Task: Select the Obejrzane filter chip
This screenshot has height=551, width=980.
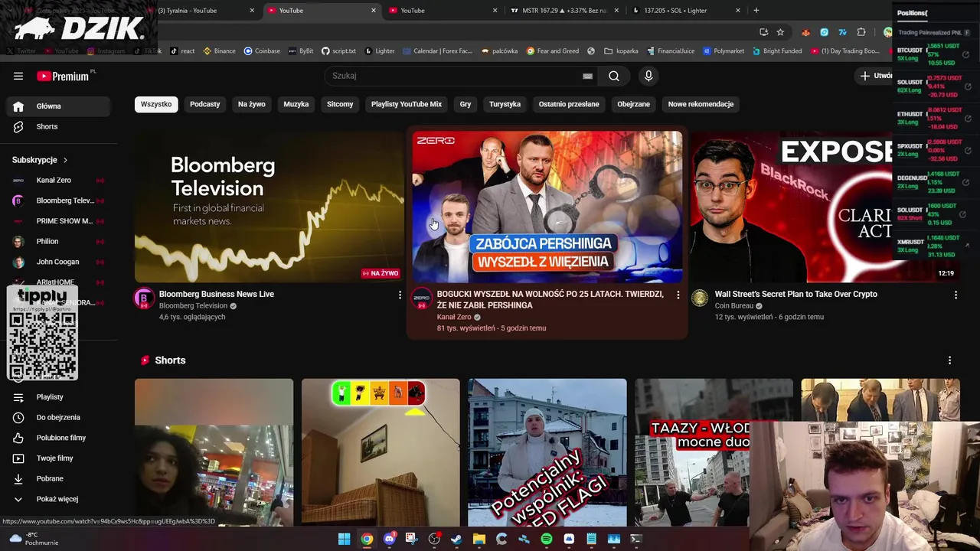Action: [633, 104]
